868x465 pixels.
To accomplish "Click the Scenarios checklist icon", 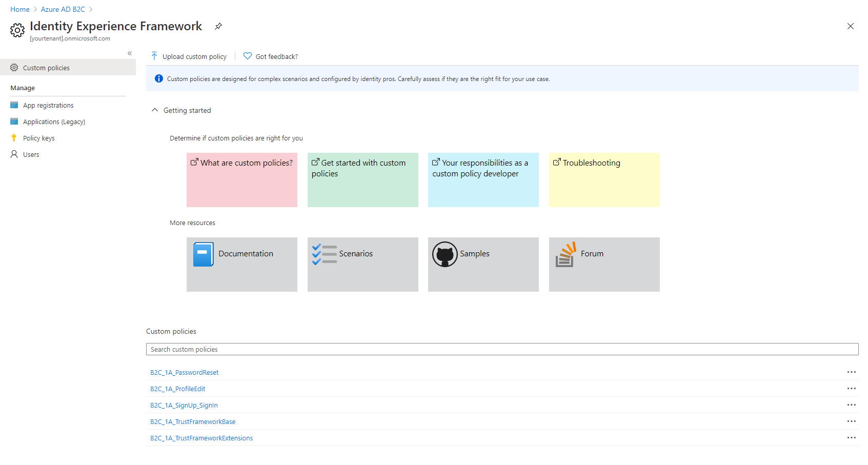I will [325, 254].
